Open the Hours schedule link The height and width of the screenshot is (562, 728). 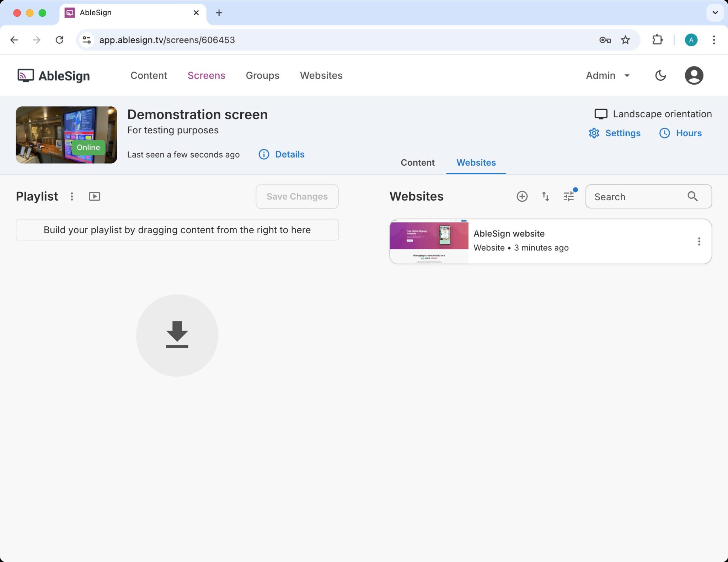(680, 133)
